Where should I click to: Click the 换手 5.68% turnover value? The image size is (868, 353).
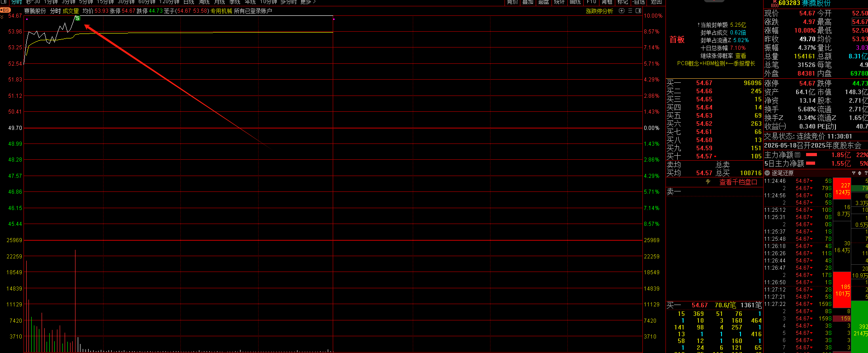click(x=807, y=109)
